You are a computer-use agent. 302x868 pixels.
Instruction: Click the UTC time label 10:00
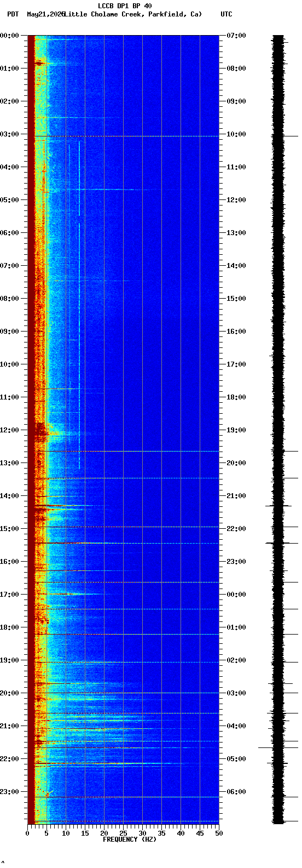236,134
